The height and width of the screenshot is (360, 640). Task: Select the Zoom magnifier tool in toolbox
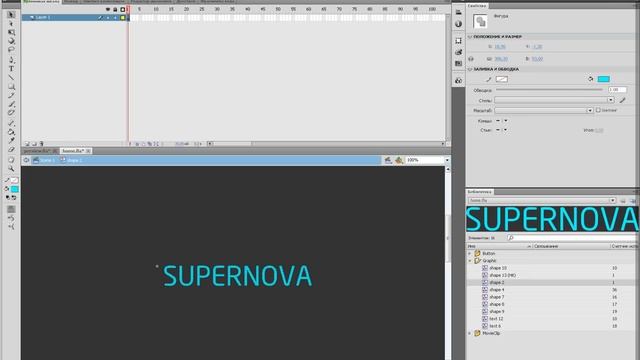click(x=11, y=169)
